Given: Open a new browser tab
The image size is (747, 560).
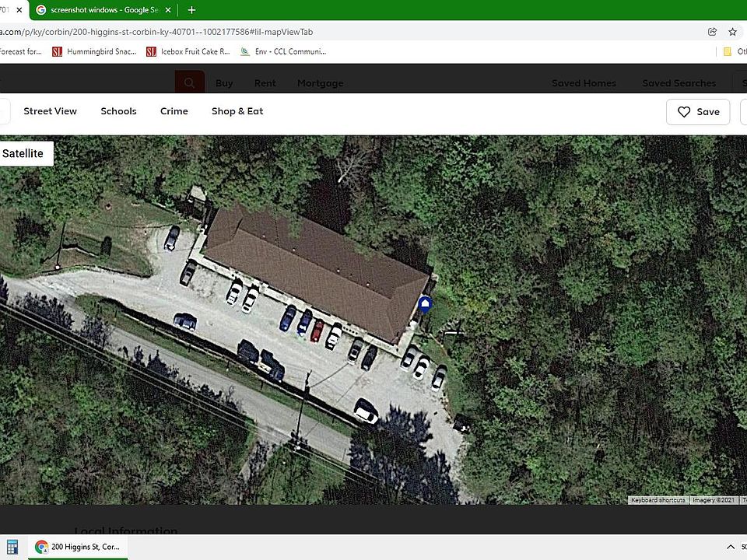Looking at the screenshot, I should click(191, 10).
